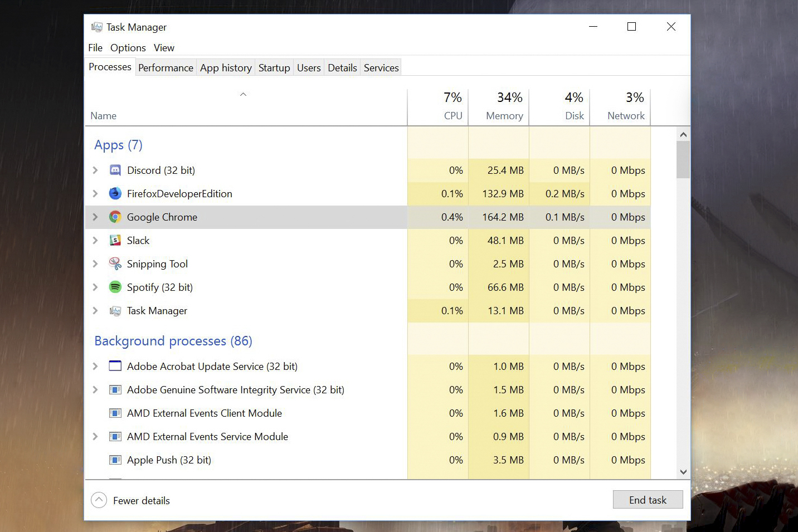Click Task Manager's 13.1 MB memory value

(x=505, y=311)
